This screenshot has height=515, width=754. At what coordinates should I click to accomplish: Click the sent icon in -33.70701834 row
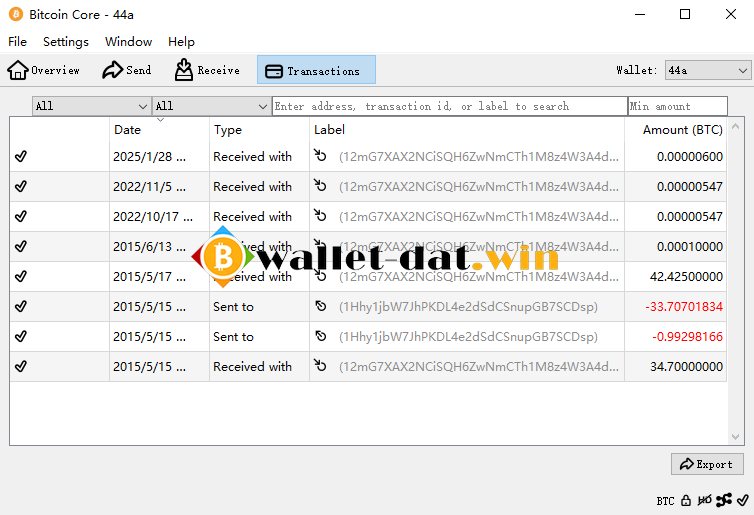coord(321,306)
